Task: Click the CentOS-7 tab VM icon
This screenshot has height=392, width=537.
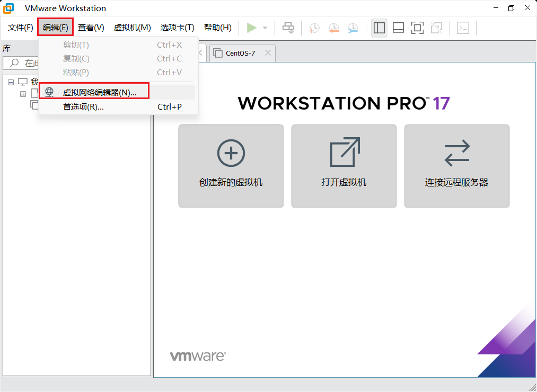Action: coord(217,53)
